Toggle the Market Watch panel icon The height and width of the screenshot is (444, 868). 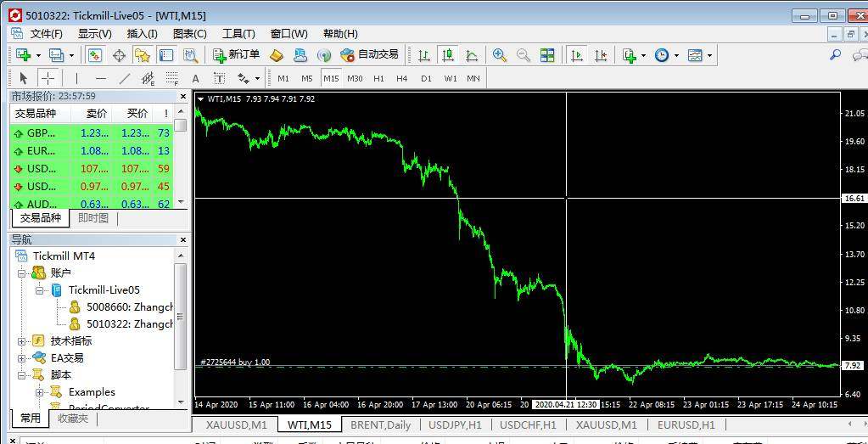click(95, 55)
